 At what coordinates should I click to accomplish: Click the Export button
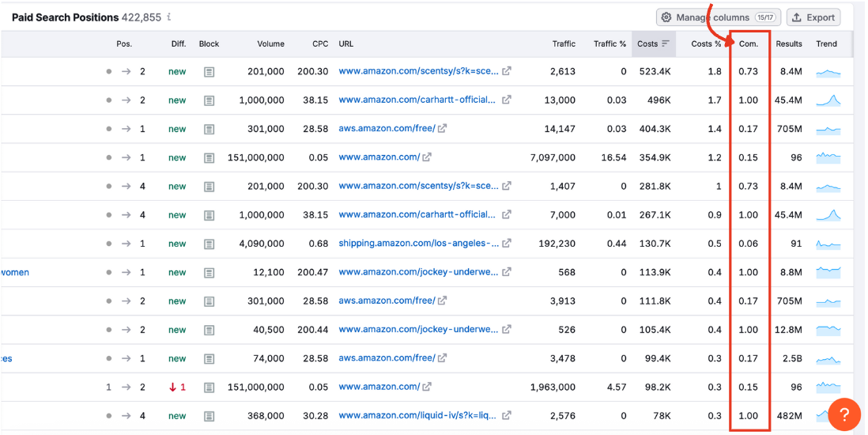(x=813, y=17)
